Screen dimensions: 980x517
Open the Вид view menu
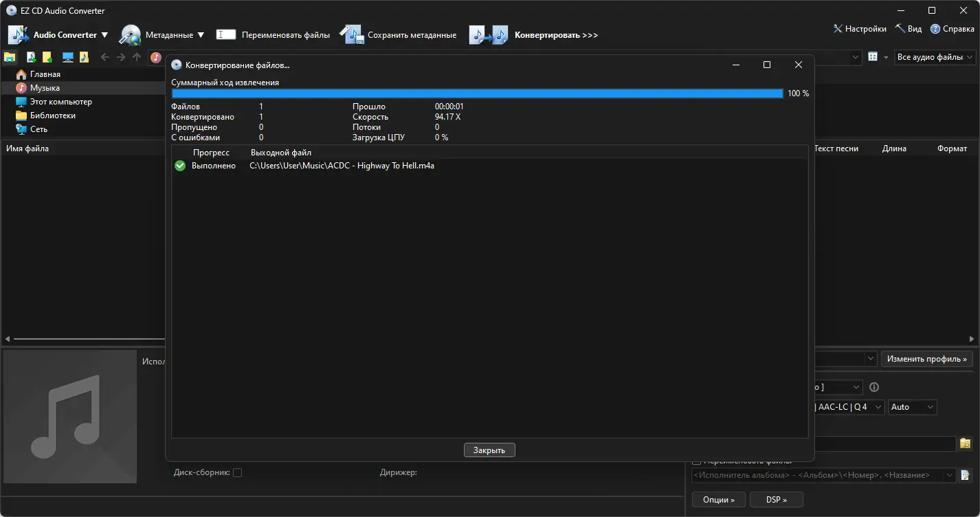[909, 29]
